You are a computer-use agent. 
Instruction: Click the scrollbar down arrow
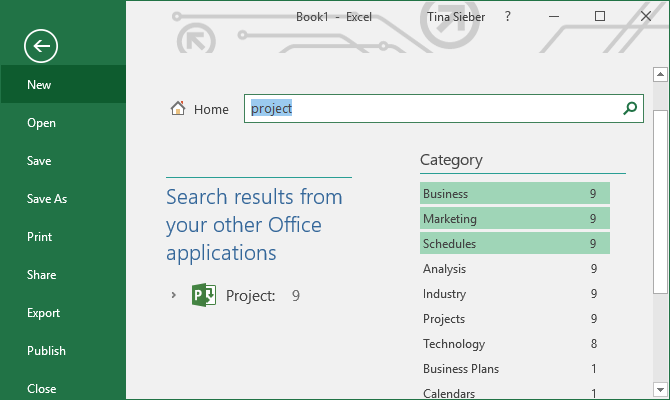point(660,389)
